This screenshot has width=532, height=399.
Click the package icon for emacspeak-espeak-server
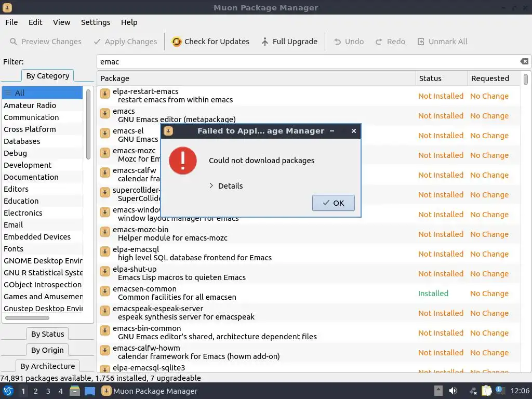coord(105,311)
